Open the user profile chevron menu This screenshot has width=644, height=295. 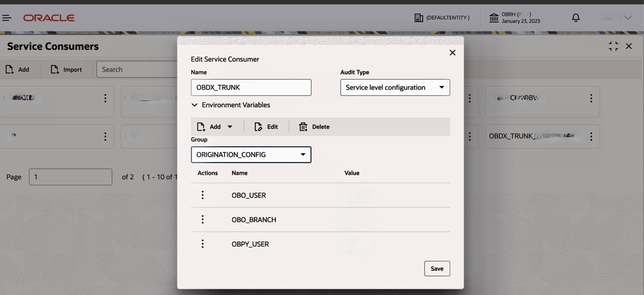click(627, 17)
